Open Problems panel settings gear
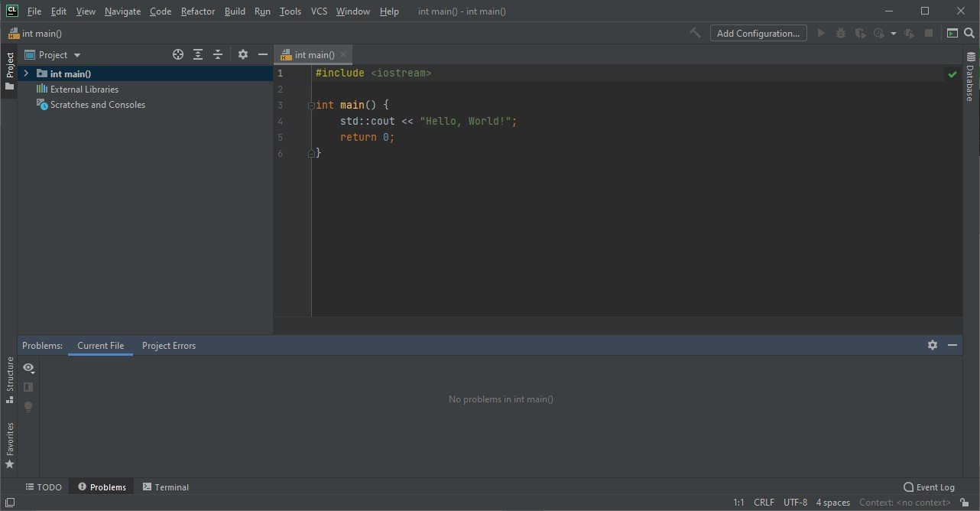This screenshot has height=511, width=980. (x=933, y=345)
